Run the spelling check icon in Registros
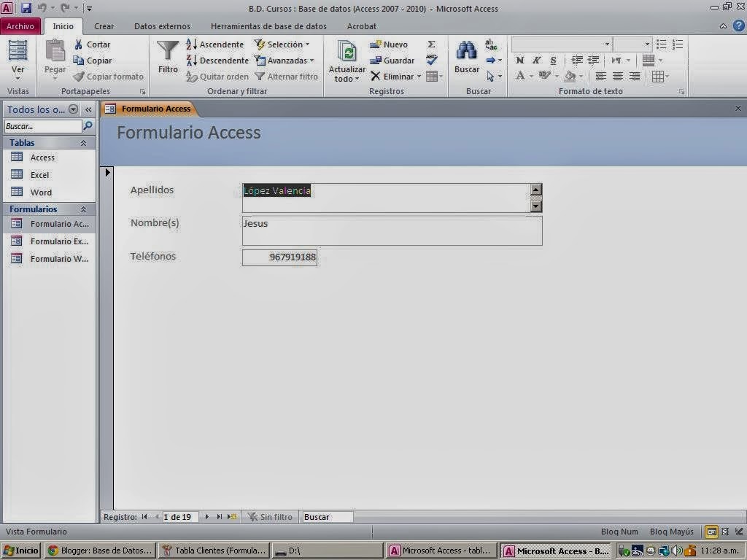This screenshot has width=747, height=560. pyautogui.click(x=431, y=60)
